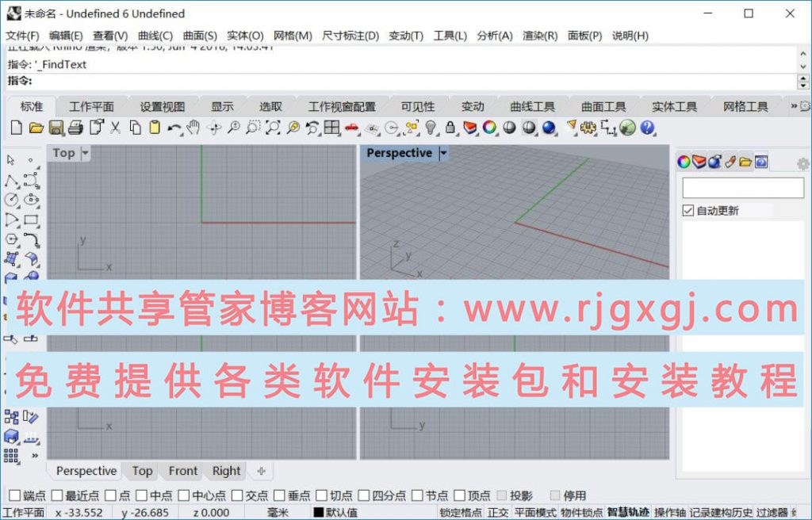Click the red car icon
The width and height of the screenshot is (812, 520).
pyautogui.click(x=351, y=128)
